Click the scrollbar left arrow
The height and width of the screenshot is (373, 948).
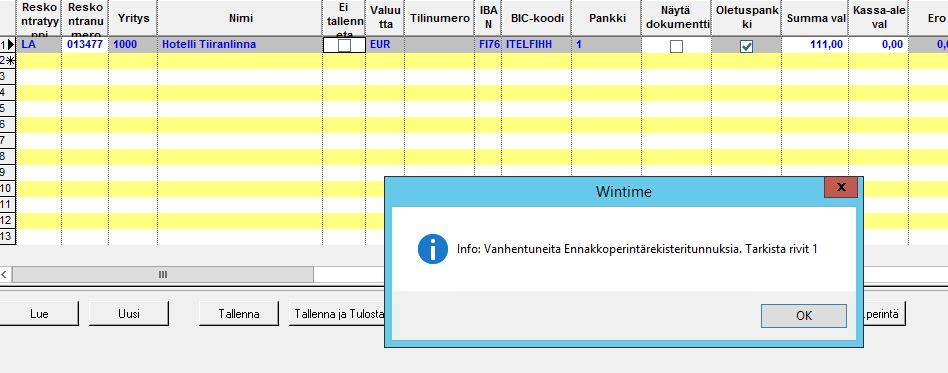pyautogui.click(x=5, y=274)
